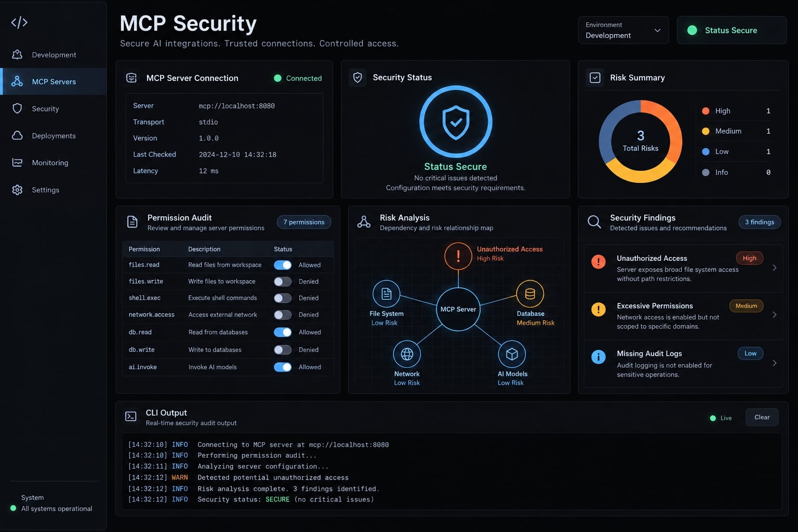Viewport: 798px width, 532px height.
Task: Click the 7 permissions badge
Action: 304,222
